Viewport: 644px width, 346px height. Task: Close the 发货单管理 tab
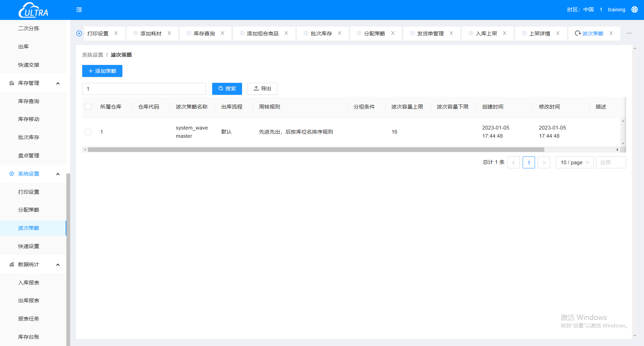[451, 33]
